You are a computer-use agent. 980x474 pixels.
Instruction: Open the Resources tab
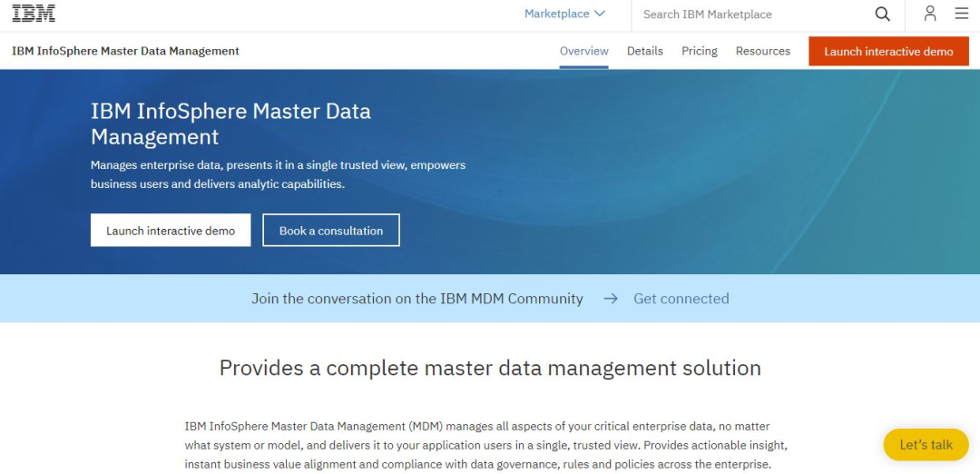pos(762,51)
